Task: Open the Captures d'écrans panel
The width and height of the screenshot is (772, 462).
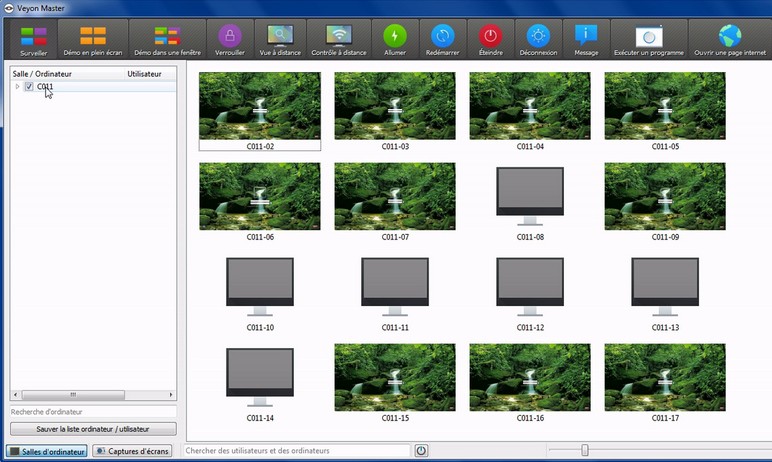Action: click(132, 451)
